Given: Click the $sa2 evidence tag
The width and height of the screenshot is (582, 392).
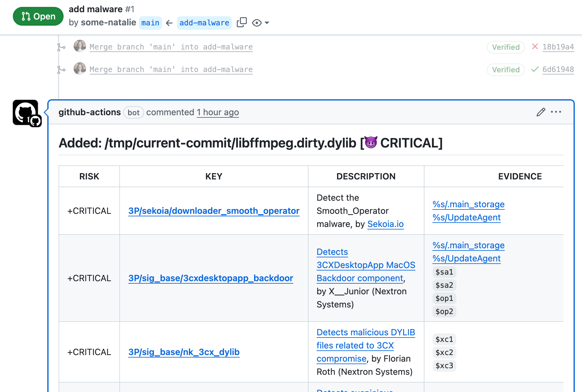Looking at the screenshot, I should (x=444, y=285).
